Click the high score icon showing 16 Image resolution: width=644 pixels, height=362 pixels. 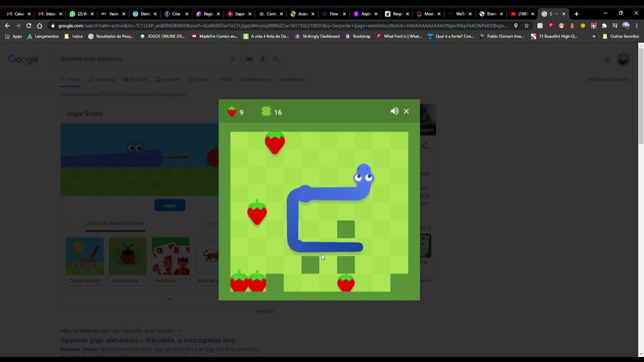coord(266,112)
